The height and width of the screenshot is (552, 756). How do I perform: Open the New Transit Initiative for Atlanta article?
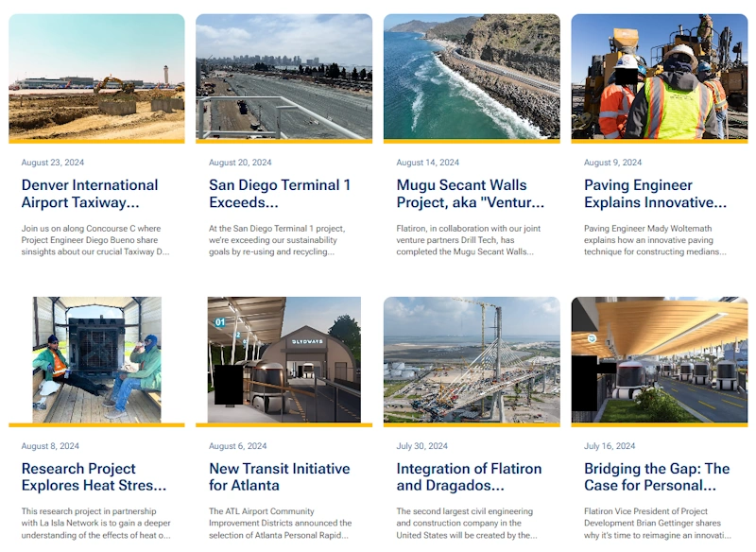280,476
